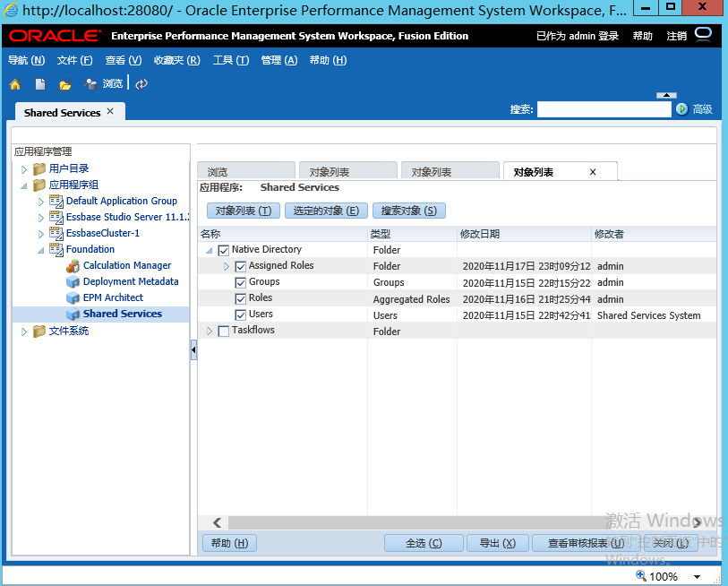
Task: Click the Foundation group icon
Action: [x=56, y=250]
